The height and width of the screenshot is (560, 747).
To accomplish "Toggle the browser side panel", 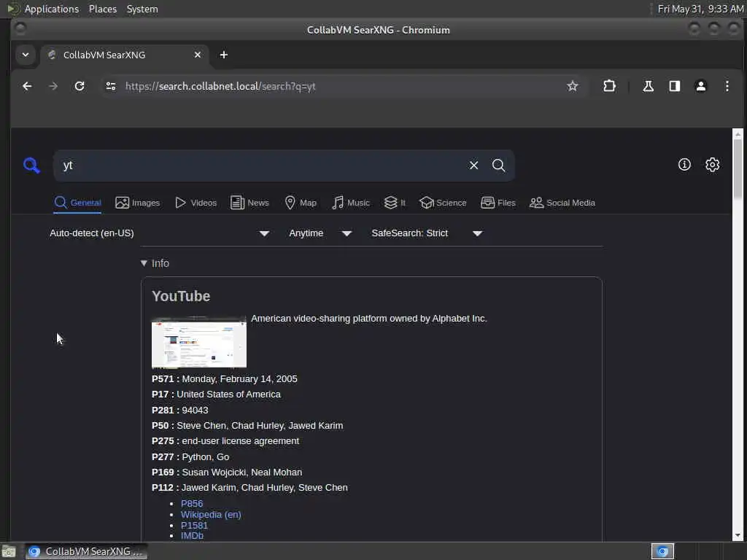I will [675, 86].
